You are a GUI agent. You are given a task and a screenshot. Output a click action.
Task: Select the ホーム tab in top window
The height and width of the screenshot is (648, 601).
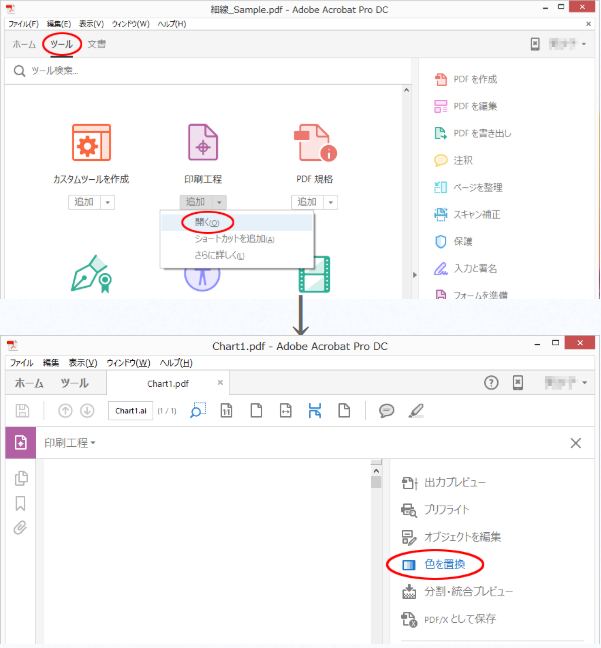tap(24, 44)
